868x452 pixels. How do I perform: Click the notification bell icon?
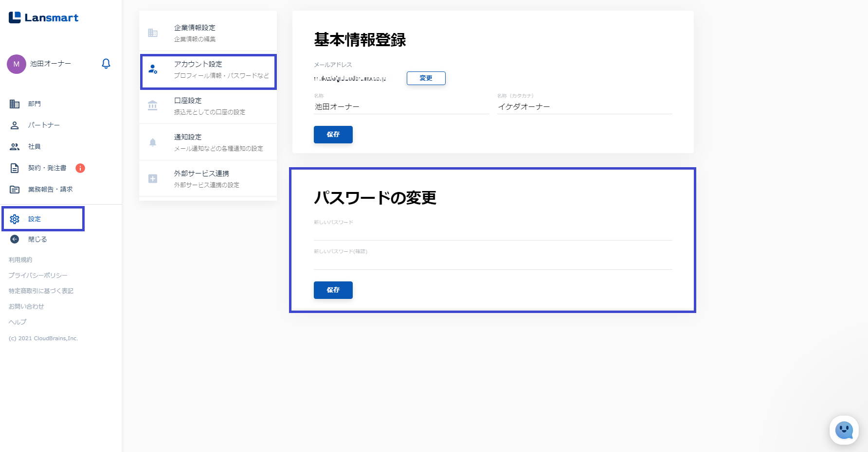pos(106,64)
